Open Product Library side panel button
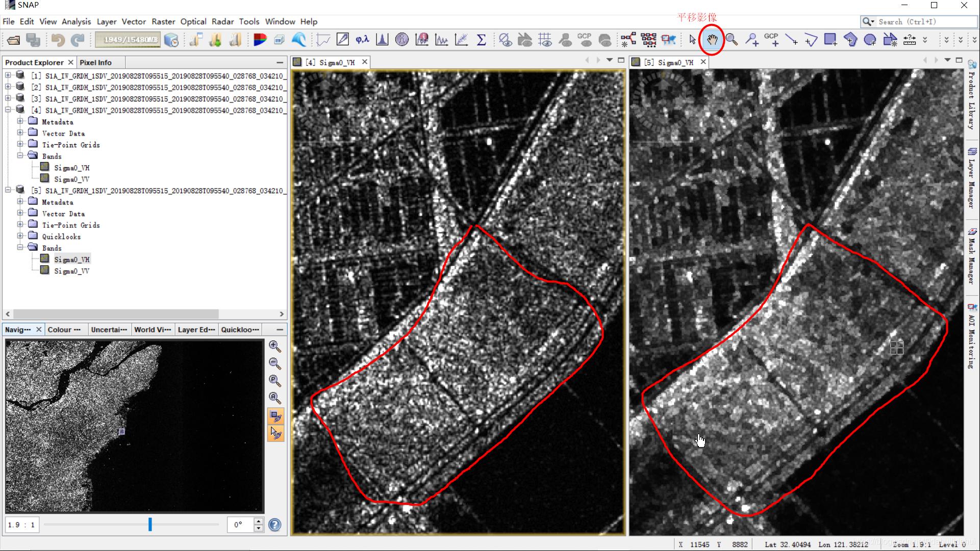Image resolution: width=980 pixels, height=551 pixels. click(x=972, y=95)
